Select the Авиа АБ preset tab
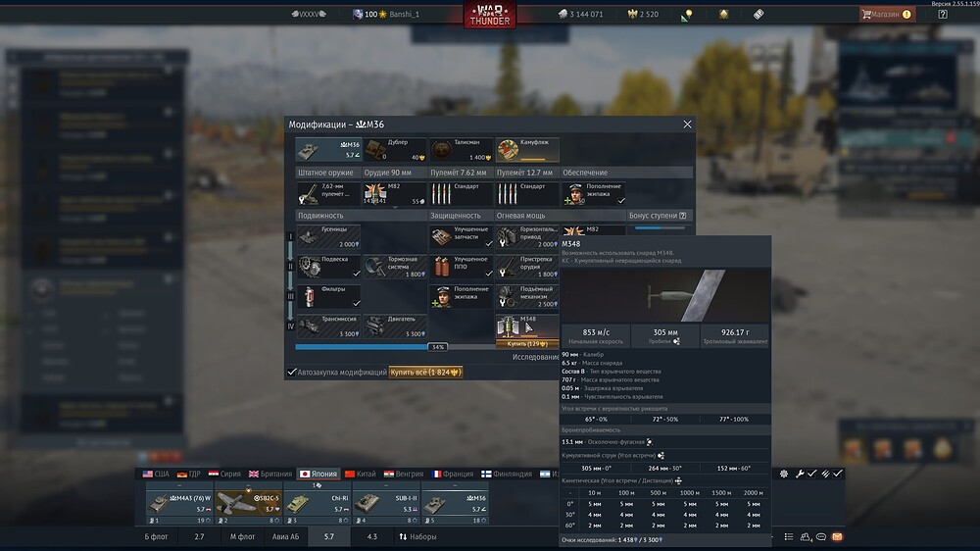Viewport: 980px width, 551px height. click(x=285, y=536)
